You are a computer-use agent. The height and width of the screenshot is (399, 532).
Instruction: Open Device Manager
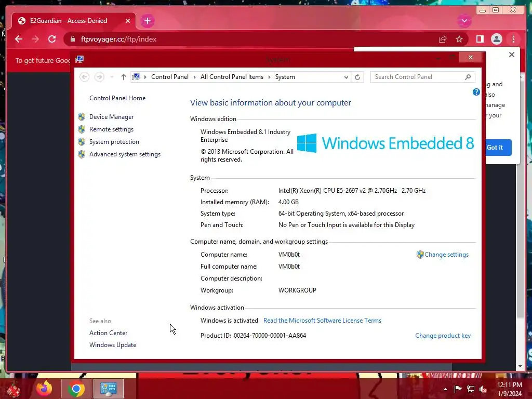[x=111, y=117]
